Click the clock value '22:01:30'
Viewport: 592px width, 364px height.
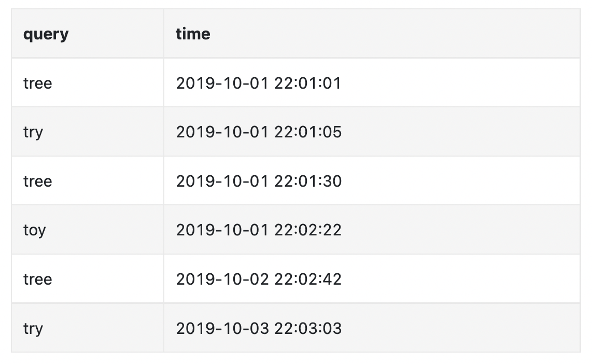308,181
